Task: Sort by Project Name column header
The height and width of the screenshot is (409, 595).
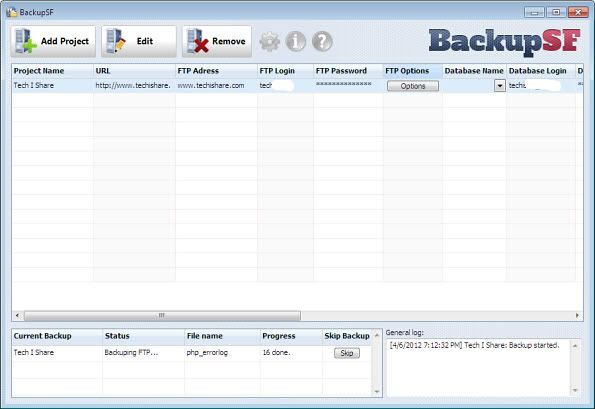Action: [x=52, y=71]
